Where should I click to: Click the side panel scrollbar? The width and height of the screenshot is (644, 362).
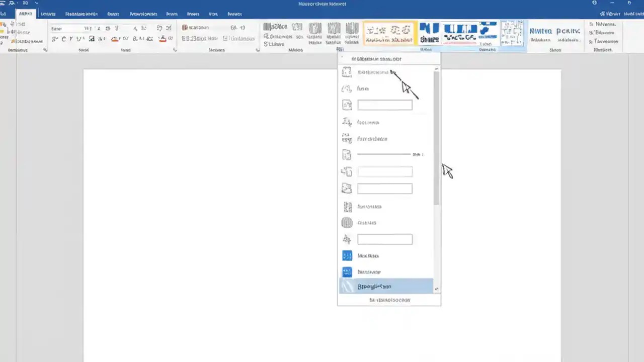pyautogui.click(x=436, y=176)
